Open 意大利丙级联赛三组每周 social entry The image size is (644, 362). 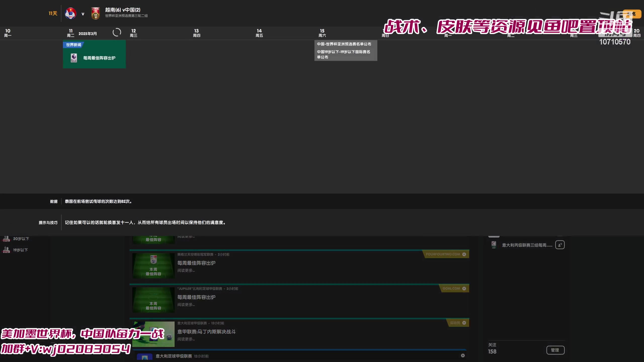click(x=527, y=245)
